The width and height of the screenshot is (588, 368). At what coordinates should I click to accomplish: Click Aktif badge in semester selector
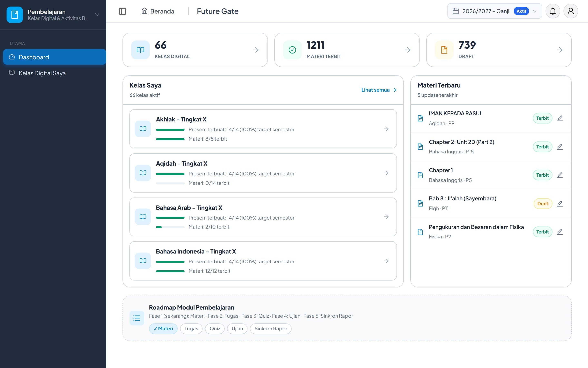pyautogui.click(x=521, y=11)
